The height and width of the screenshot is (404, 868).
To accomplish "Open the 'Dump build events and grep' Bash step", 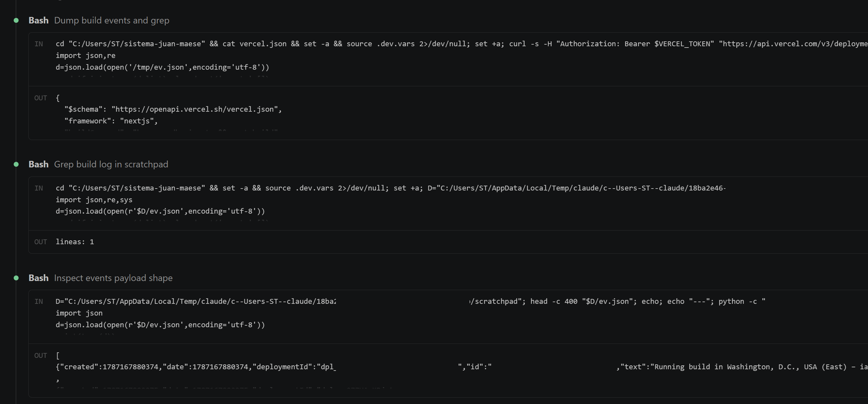I will [99, 21].
